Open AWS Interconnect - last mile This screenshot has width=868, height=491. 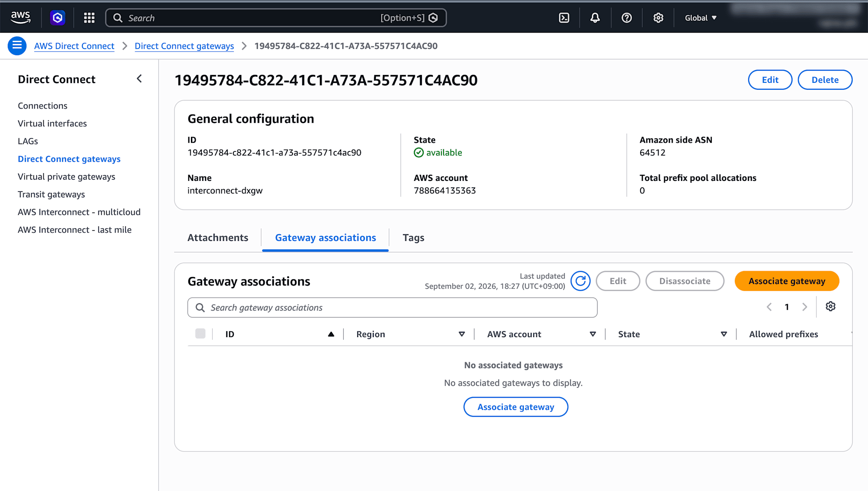[75, 230]
